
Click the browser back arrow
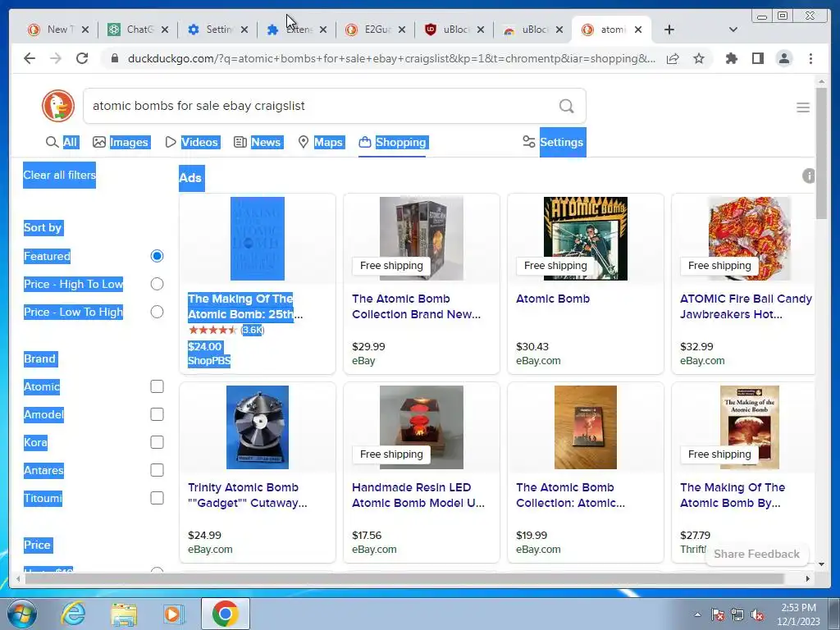tap(30, 58)
